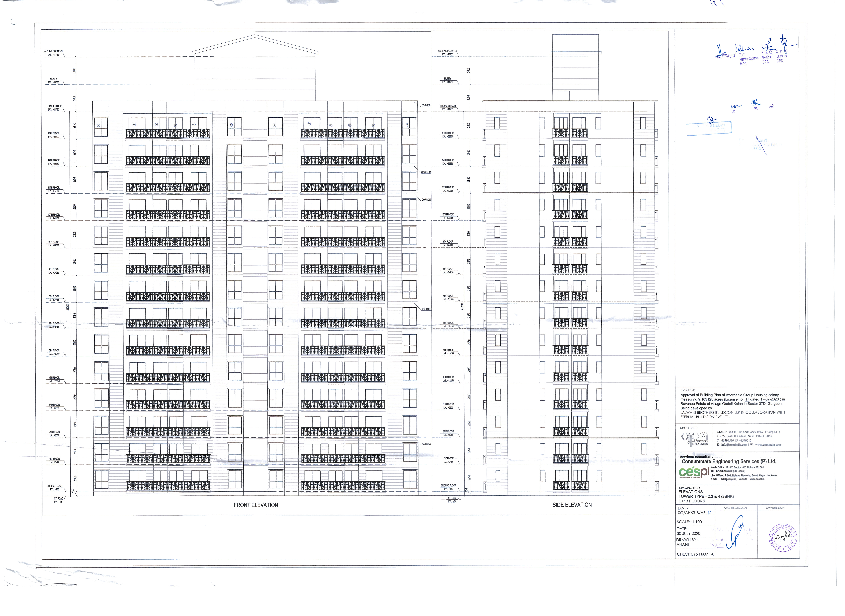Click the 30x30 U TY annotation label
Image resolution: width=845 pixels, height=616 pixels.
(x=426, y=172)
